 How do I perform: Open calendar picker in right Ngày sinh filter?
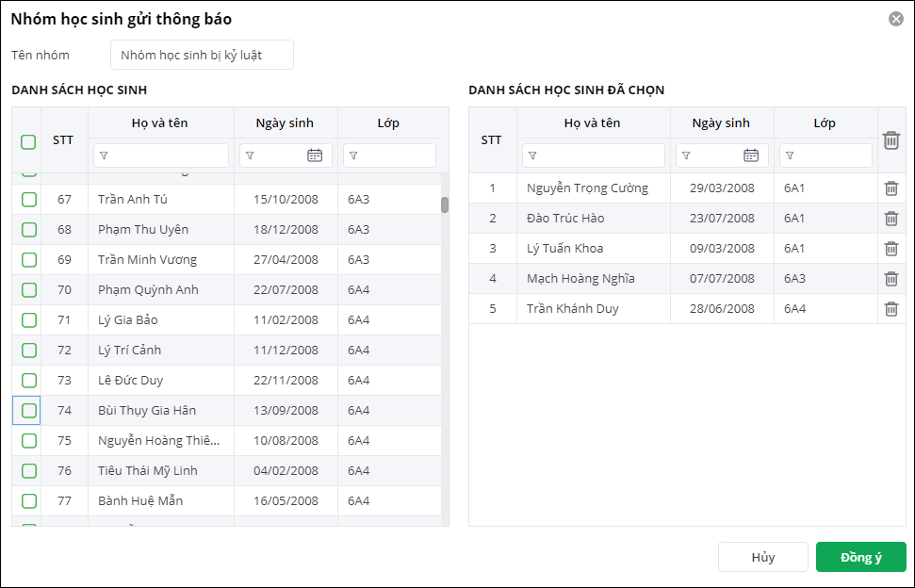click(x=751, y=155)
